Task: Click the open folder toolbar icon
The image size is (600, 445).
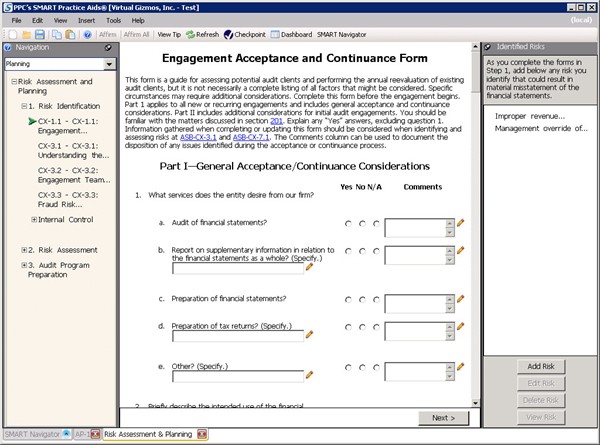Action: coord(25,34)
